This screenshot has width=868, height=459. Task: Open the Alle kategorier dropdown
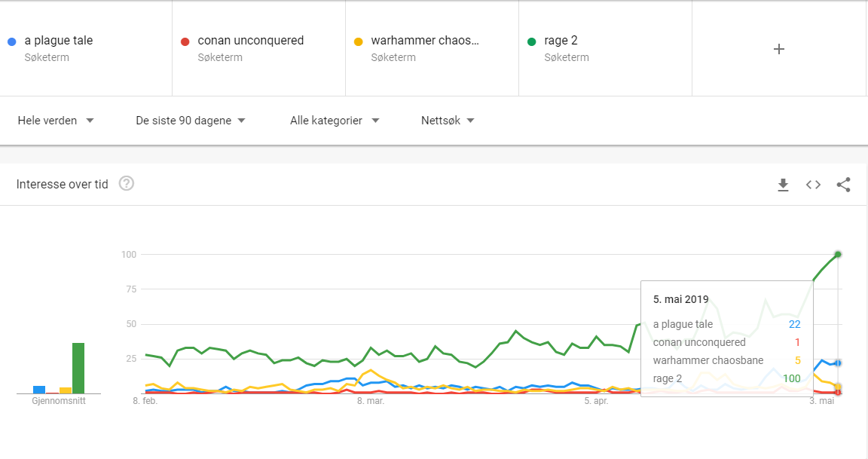[x=335, y=121]
